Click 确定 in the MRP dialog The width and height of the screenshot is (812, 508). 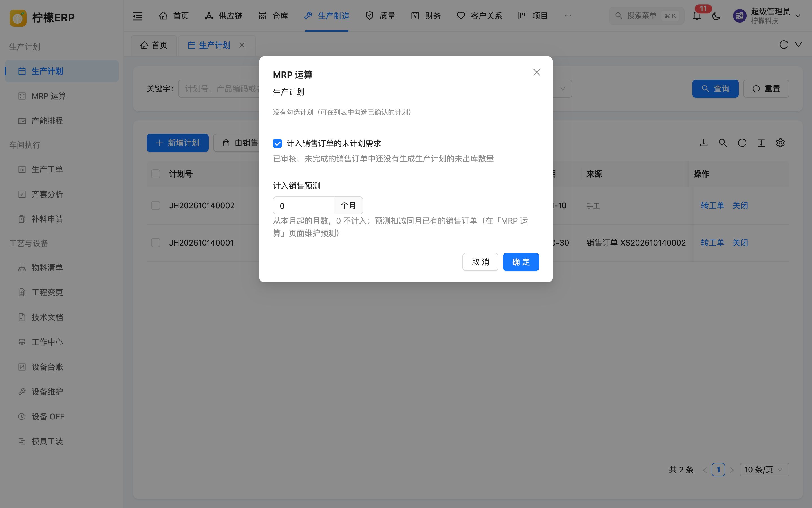click(x=521, y=262)
